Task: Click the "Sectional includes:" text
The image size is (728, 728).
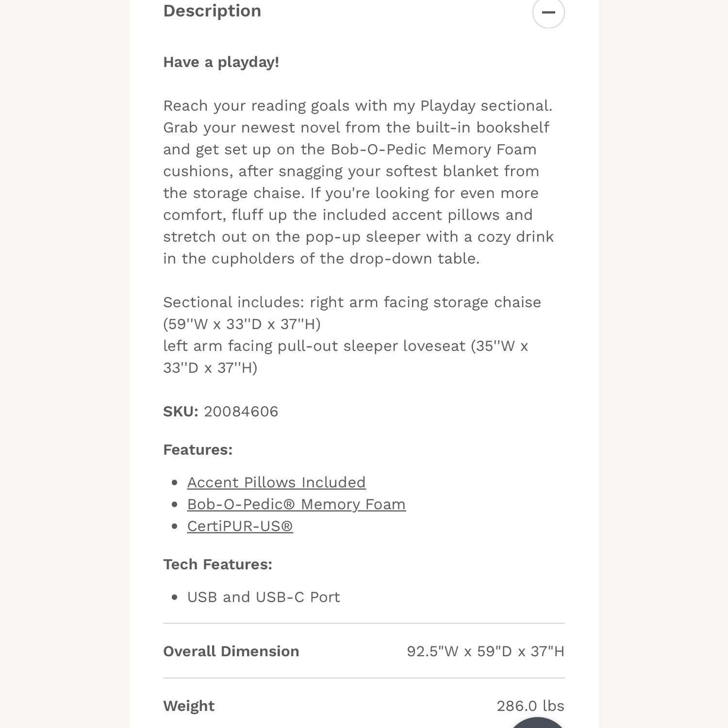Action: (233, 302)
